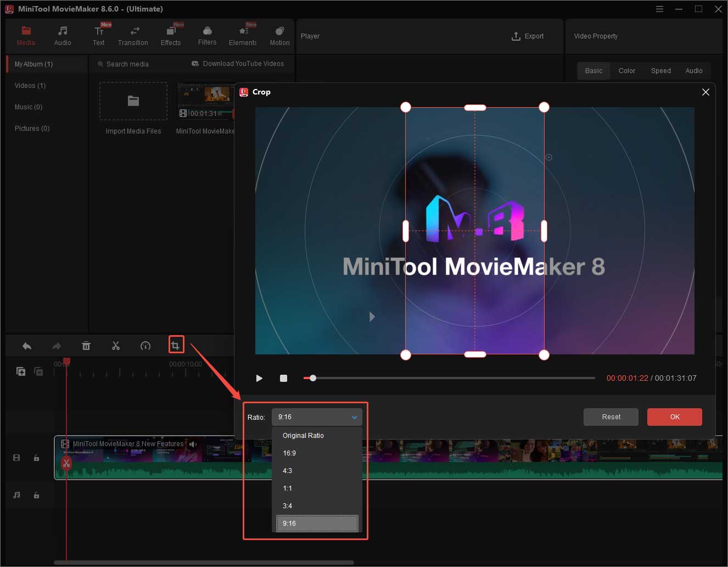Click the add track icon
728x567 pixels.
21,371
